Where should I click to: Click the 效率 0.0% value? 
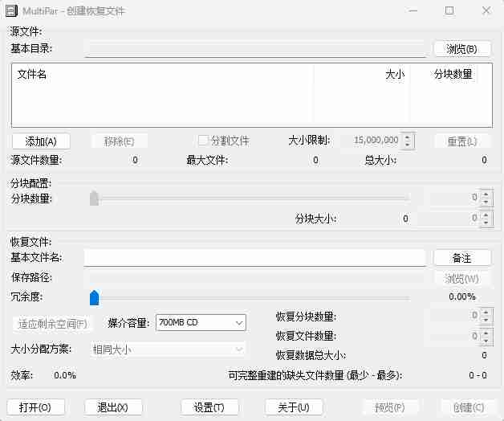65,375
